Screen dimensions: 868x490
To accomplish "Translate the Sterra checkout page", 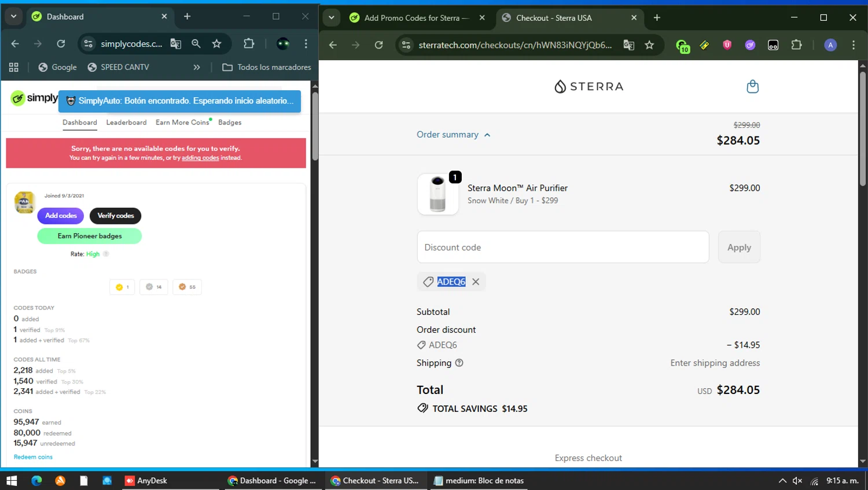I will click(628, 45).
